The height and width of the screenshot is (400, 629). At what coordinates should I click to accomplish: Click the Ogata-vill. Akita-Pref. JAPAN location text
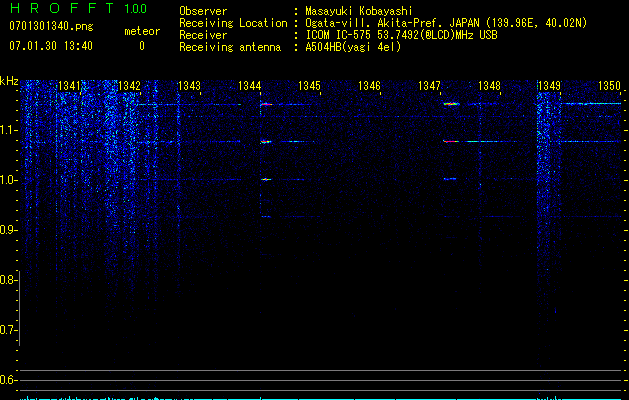(446, 23)
